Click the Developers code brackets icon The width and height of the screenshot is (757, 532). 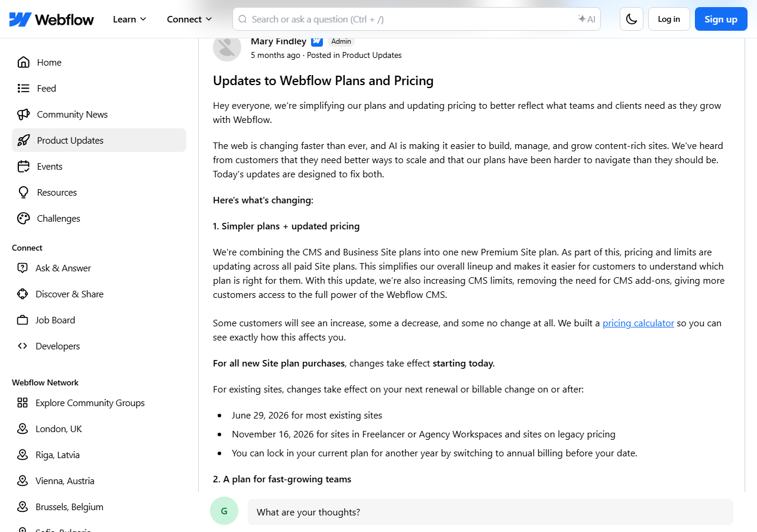point(22,346)
